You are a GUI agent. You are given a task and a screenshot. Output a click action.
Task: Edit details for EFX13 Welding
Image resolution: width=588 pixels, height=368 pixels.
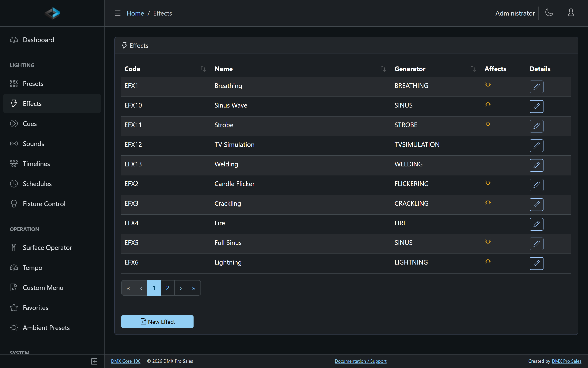coord(536,165)
